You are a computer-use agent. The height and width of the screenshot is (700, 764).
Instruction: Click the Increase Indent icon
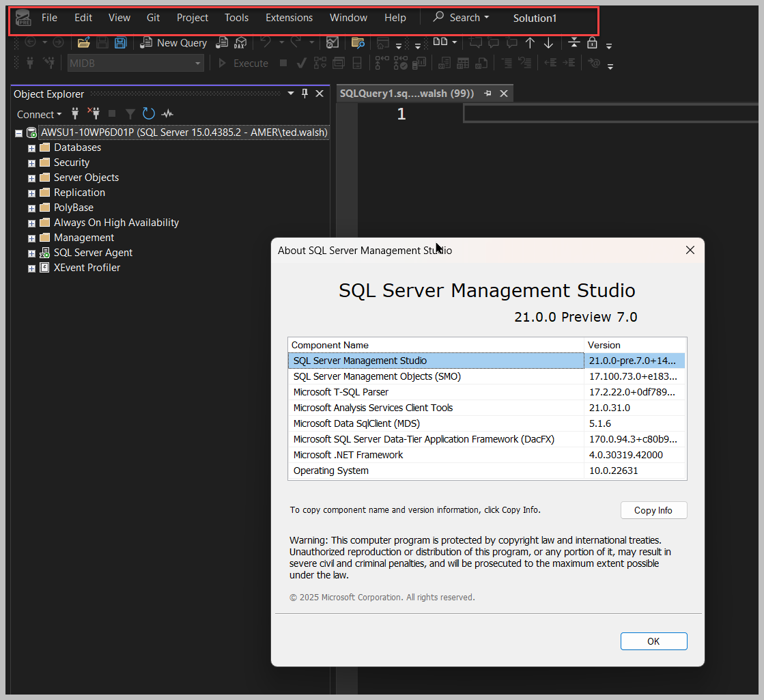569,63
